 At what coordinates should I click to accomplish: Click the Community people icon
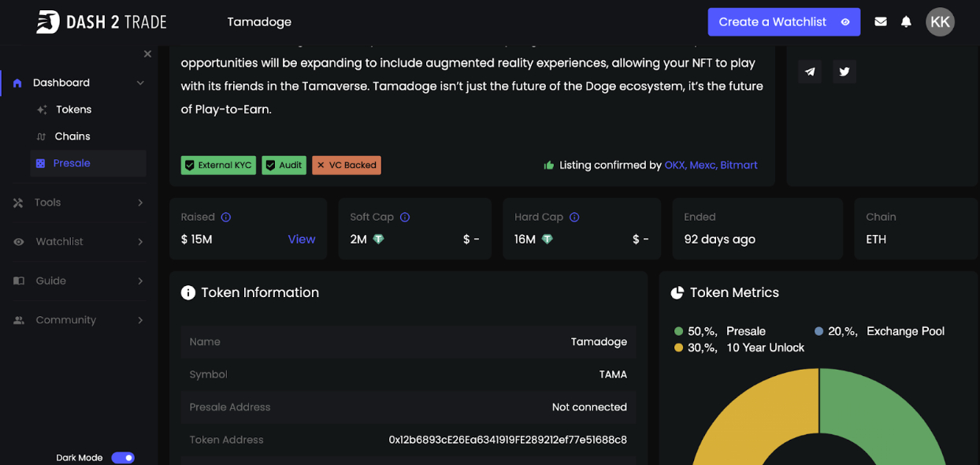pyautogui.click(x=19, y=320)
